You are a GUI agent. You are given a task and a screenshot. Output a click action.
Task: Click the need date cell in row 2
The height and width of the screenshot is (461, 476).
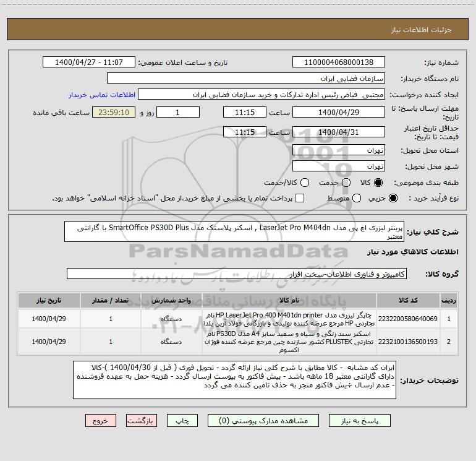pos(49,342)
